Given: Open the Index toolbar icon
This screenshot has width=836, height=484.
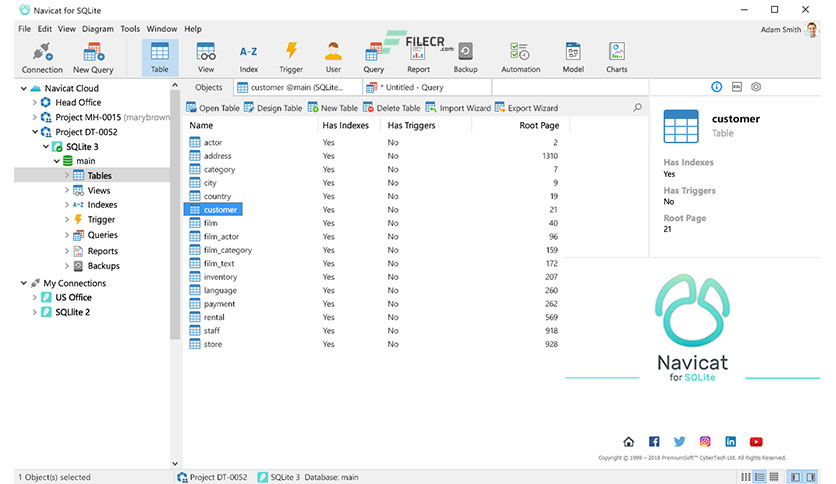Looking at the screenshot, I should (248, 58).
